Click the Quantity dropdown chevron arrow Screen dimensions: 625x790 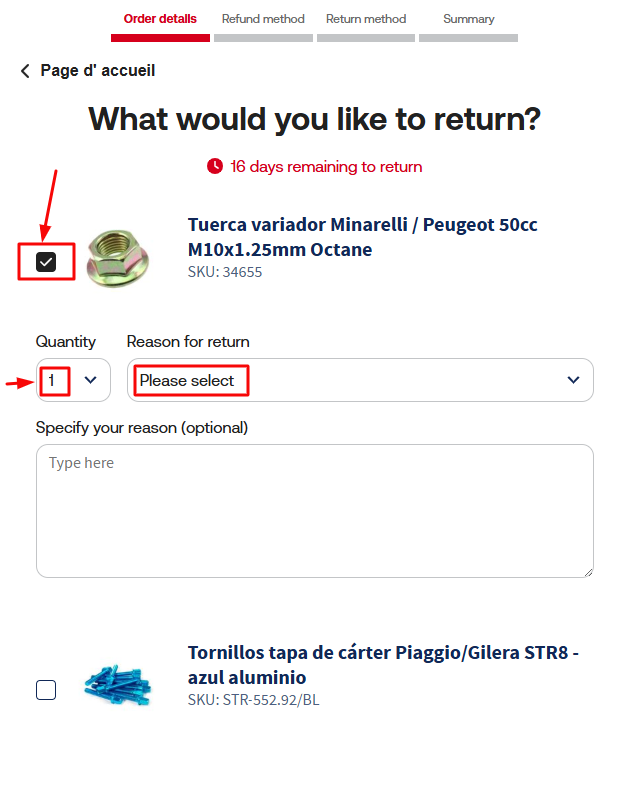coord(91,380)
